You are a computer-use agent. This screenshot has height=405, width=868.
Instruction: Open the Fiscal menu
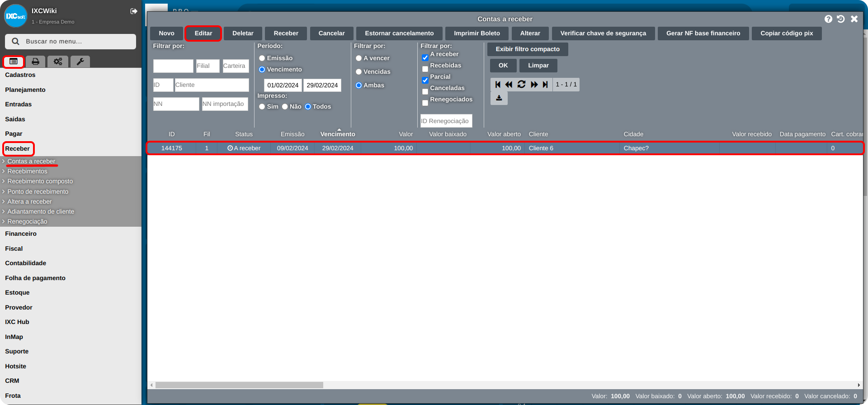pos(14,249)
